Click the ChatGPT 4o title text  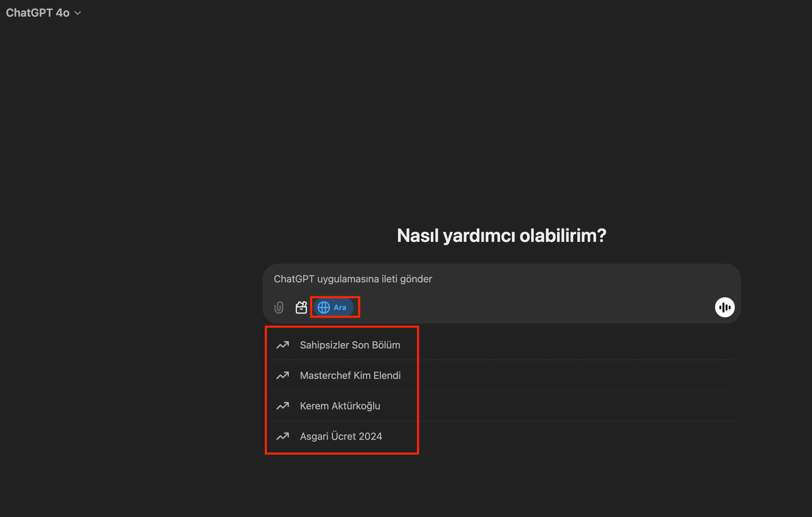click(x=37, y=13)
